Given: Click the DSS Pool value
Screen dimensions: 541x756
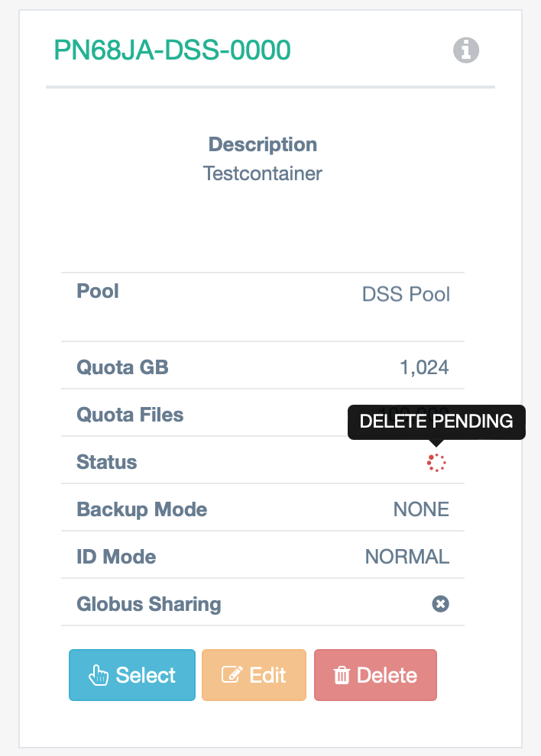Looking at the screenshot, I should pos(406,294).
